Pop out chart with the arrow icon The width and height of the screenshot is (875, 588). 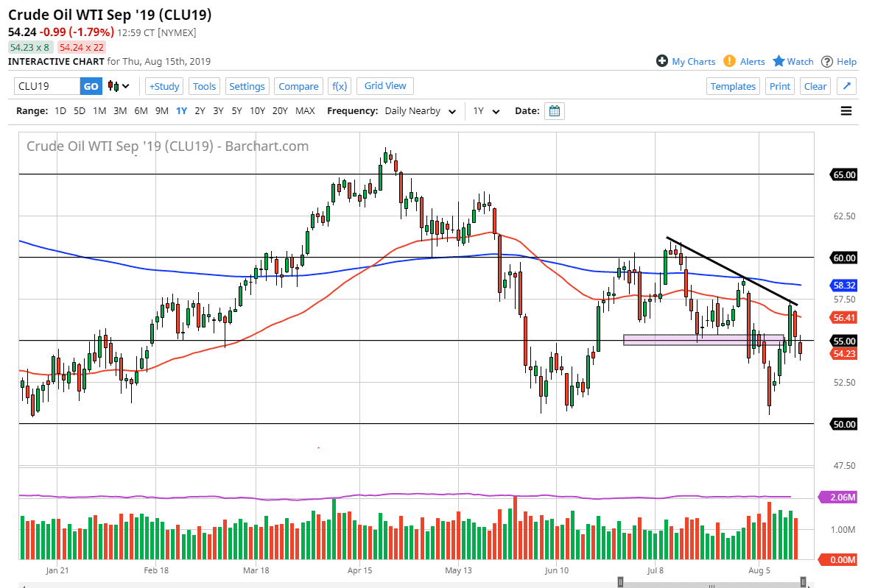(847, 86)
